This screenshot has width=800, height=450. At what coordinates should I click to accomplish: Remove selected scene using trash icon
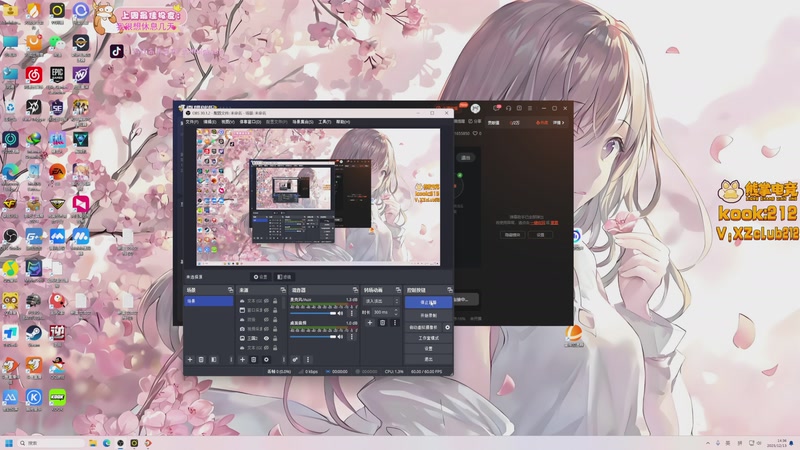[201, 360]
